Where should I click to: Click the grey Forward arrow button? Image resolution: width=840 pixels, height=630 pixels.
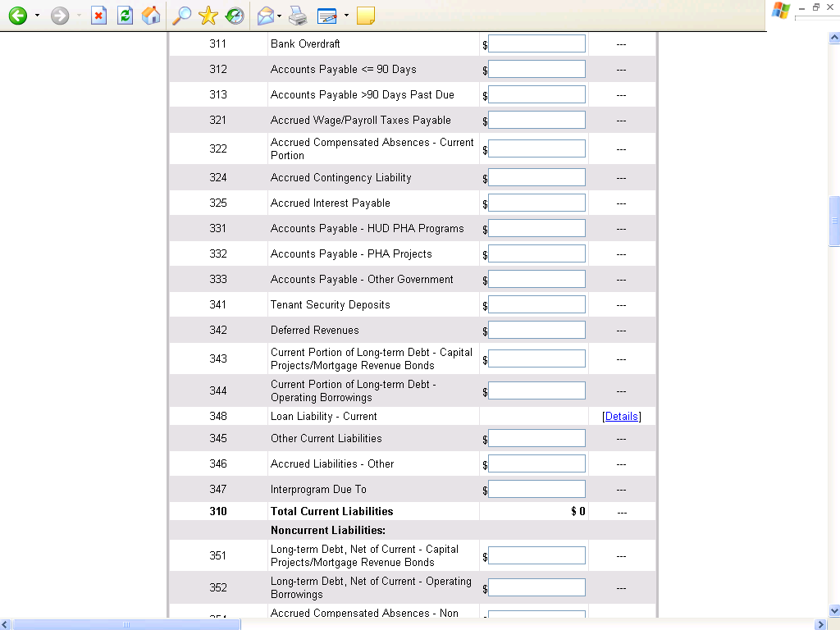pos(60,16)
